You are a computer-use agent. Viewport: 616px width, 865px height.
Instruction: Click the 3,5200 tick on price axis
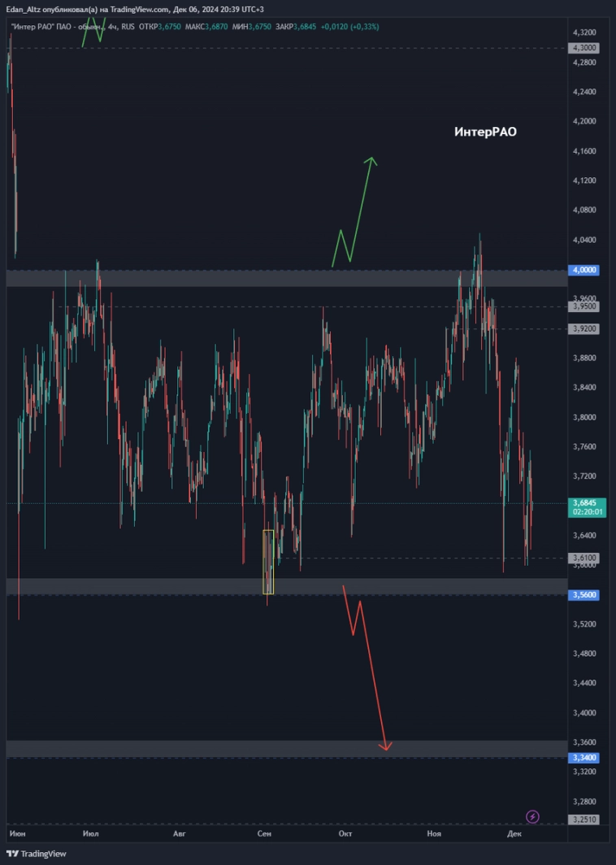(584, 624)
